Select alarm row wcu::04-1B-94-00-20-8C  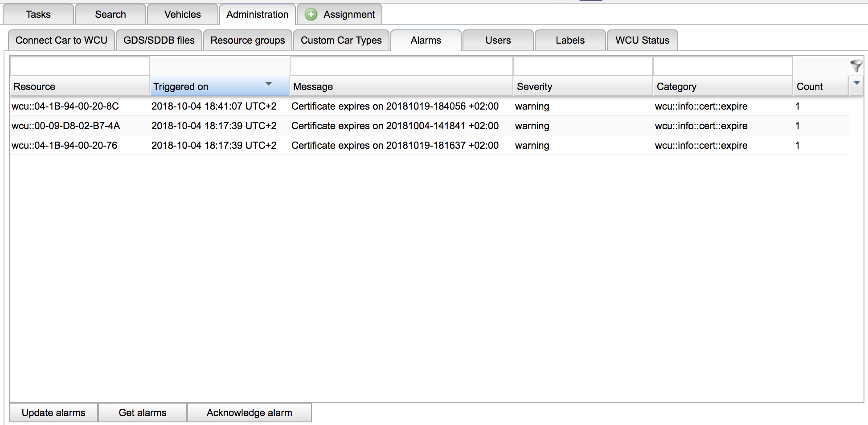tap(65, 106)
